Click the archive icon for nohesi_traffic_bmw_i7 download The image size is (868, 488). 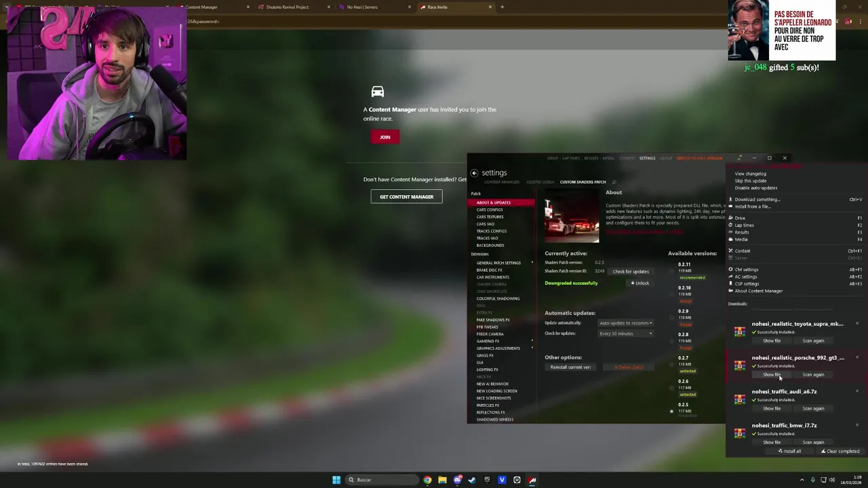[739, 433]
